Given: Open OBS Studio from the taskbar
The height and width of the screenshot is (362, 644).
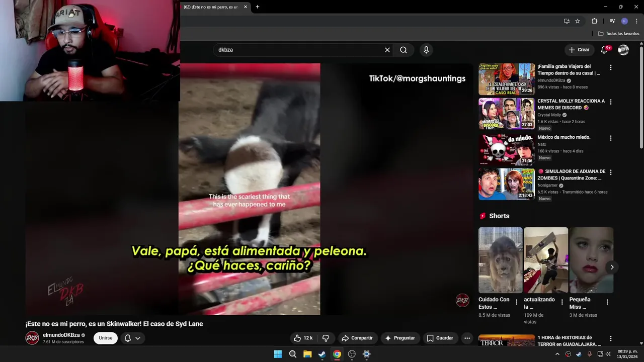Looking at the screenshot, I should (x=352, y=354).
